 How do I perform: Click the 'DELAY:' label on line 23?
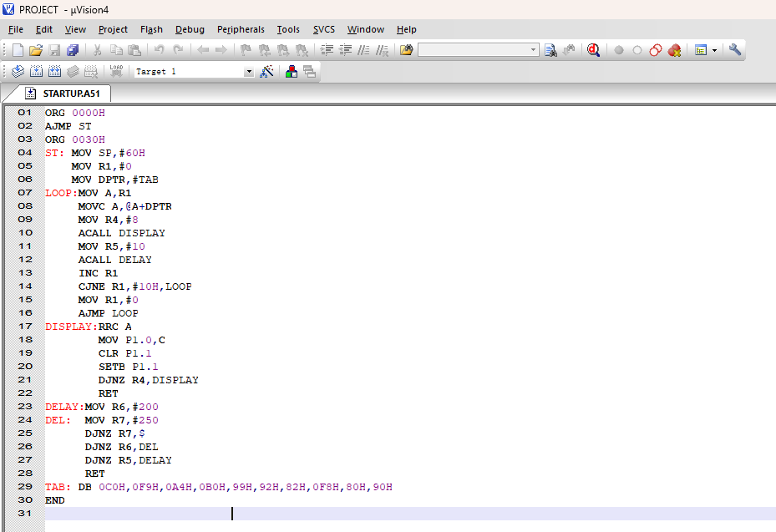(x=65, y=407)
